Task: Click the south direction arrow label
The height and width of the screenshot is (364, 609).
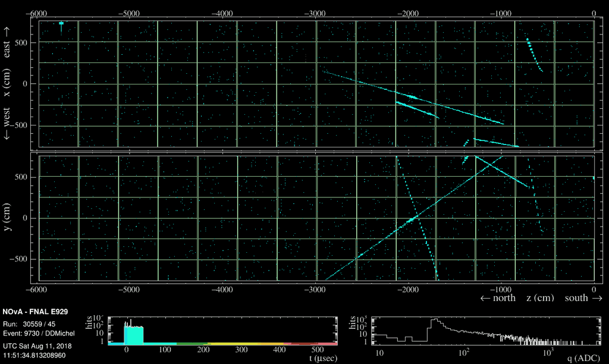Action: coord(581,298)
